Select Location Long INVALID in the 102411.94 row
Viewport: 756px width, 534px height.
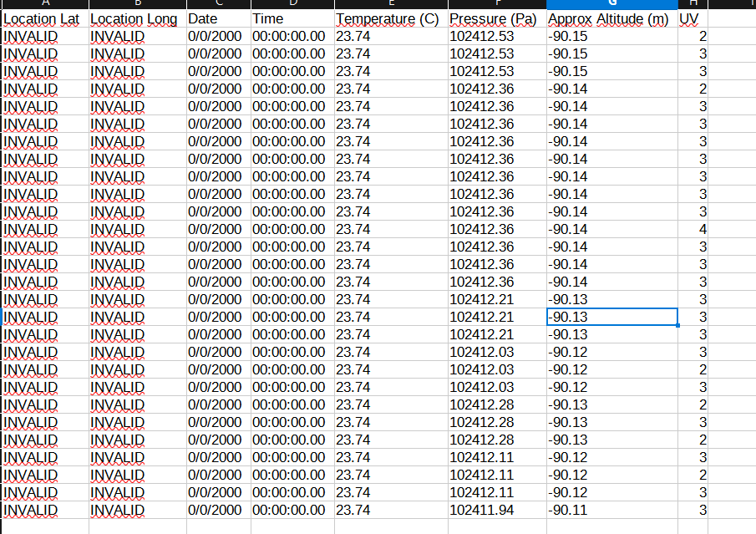(x=138, y=510)
